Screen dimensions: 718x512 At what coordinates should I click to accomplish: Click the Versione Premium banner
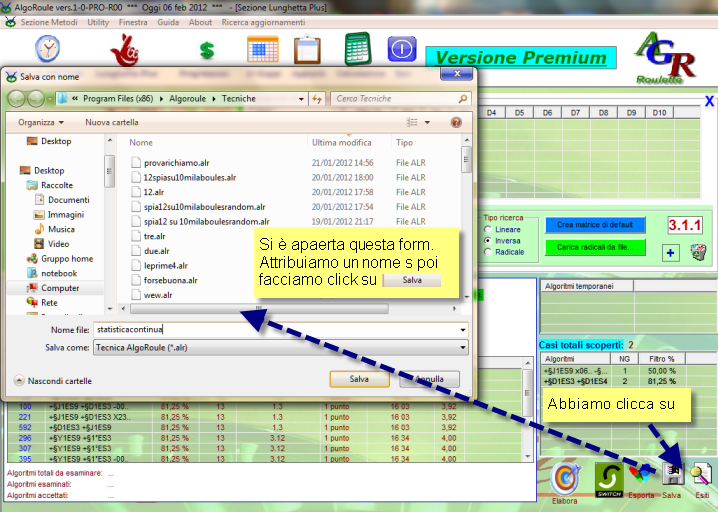[521, 58]
